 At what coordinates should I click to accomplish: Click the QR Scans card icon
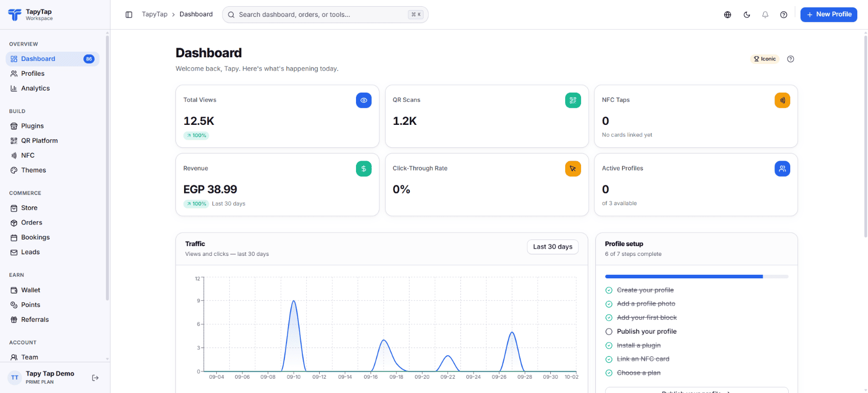(573, 100)
